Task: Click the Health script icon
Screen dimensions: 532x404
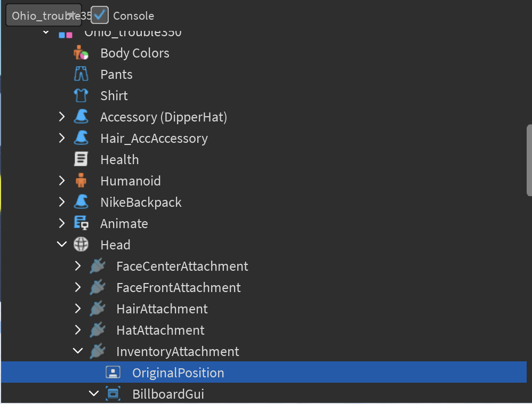Action: pos(81,159)
